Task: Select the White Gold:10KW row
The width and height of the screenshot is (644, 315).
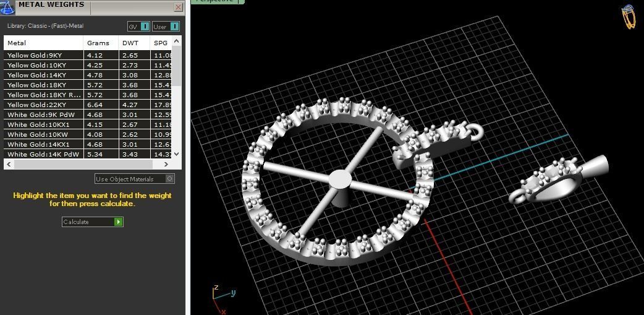Action: point(88,134)
